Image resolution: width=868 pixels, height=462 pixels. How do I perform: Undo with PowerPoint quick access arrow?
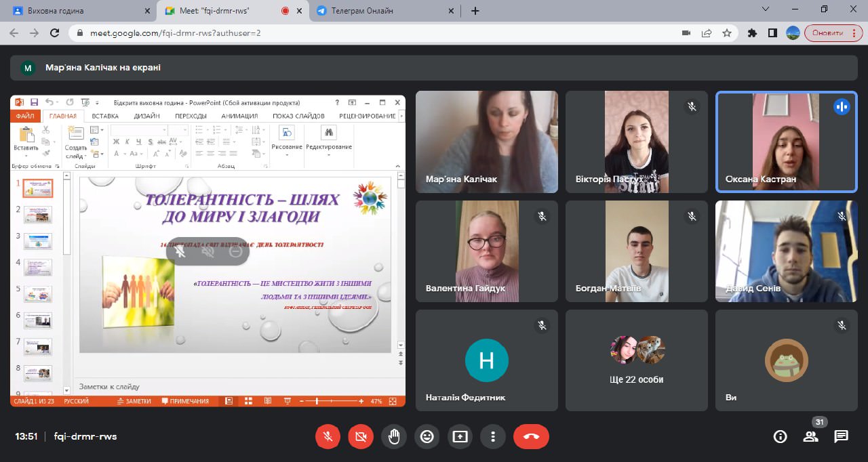coord(50,102)
